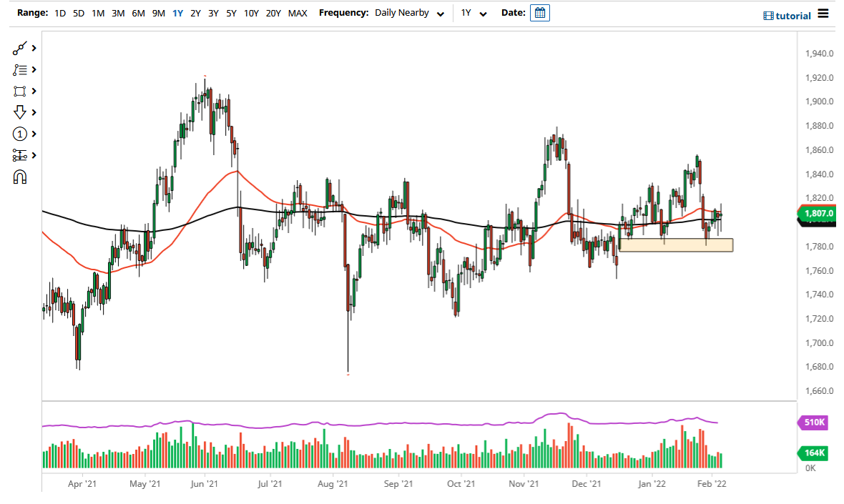The height and width of the screenshot is (504, 844).
Task: Set range to MAX
Action: (298, 13)
